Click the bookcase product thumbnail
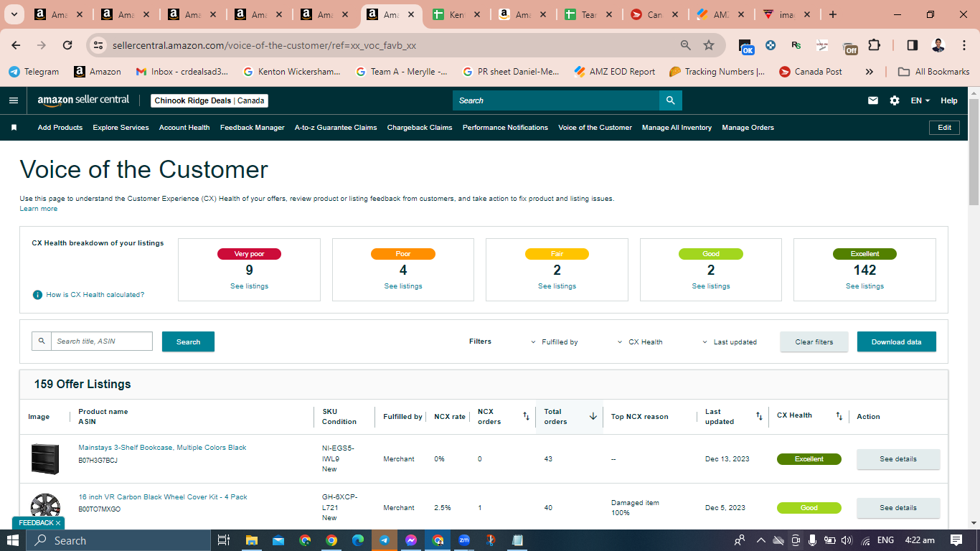This screenshot has width=980, height=551. click(x=45, y=458)
